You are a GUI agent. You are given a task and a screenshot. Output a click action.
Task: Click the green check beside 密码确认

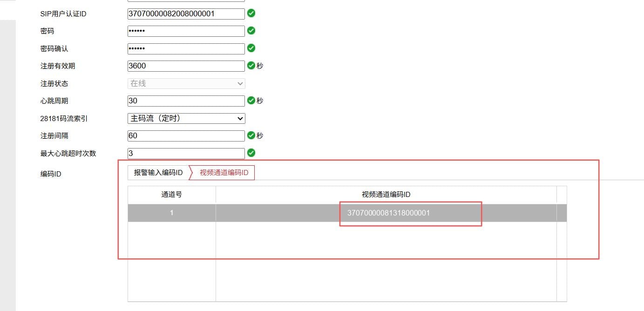pyautogui.click(x=251, y=48)
